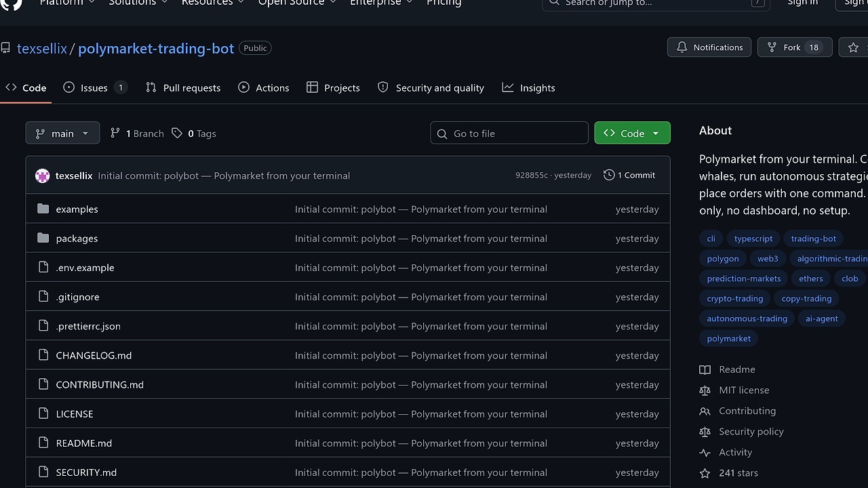868x488 pixels.
Task: Click the star icon next to 241 stars
Action: (x=705, y=473)
